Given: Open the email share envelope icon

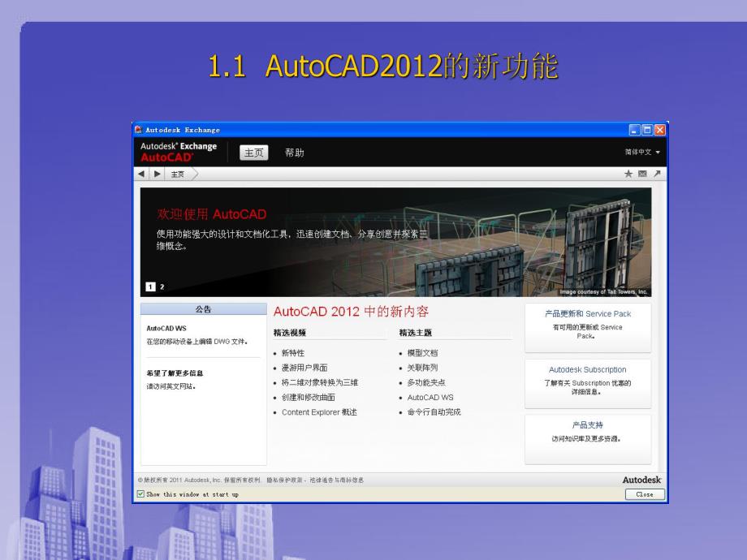Looking at the screenshot, I should pos(643,173).
